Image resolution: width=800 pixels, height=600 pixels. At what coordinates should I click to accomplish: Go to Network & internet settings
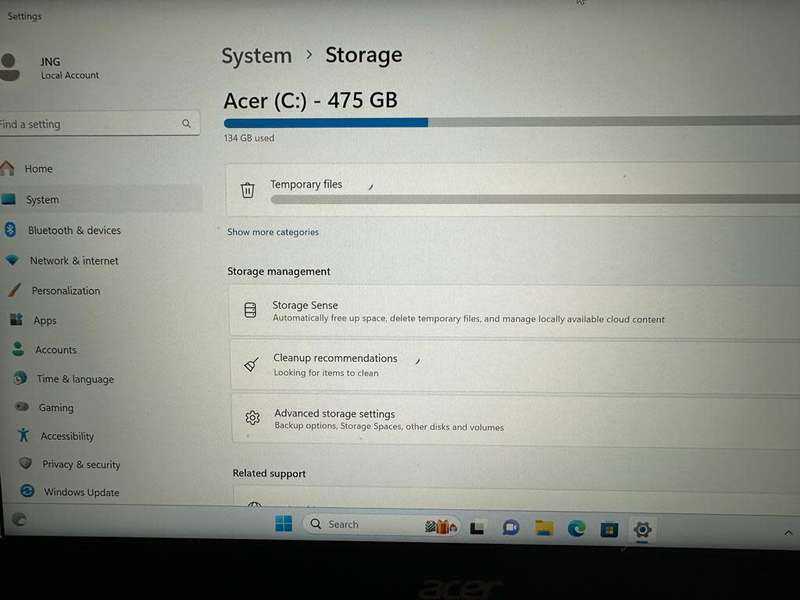click(x=74, y=261)
